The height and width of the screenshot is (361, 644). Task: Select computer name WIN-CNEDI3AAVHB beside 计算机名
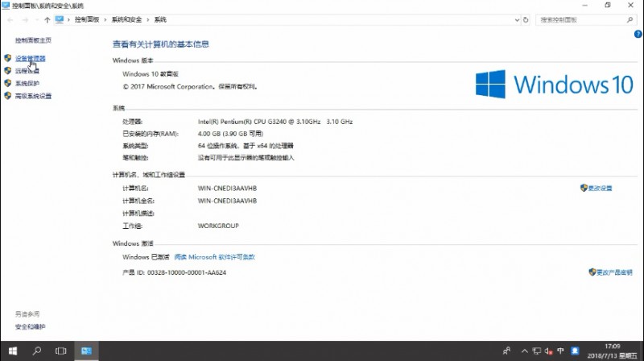(x=227, y=189)
